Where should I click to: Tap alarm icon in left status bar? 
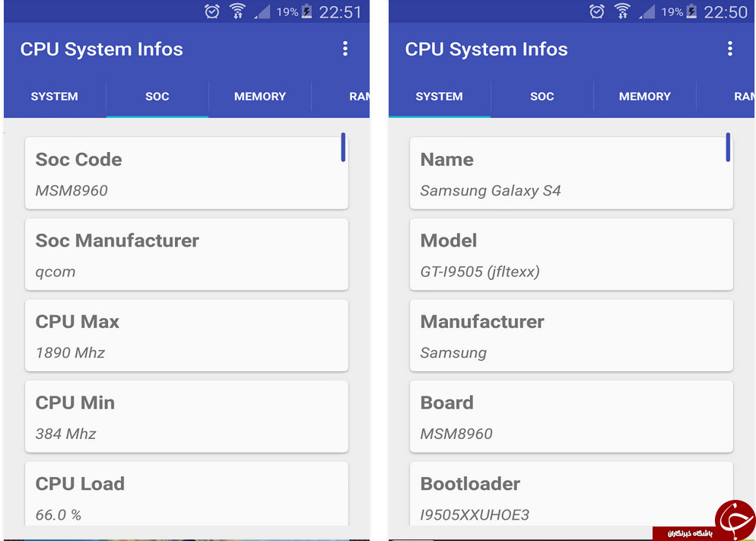212,11
